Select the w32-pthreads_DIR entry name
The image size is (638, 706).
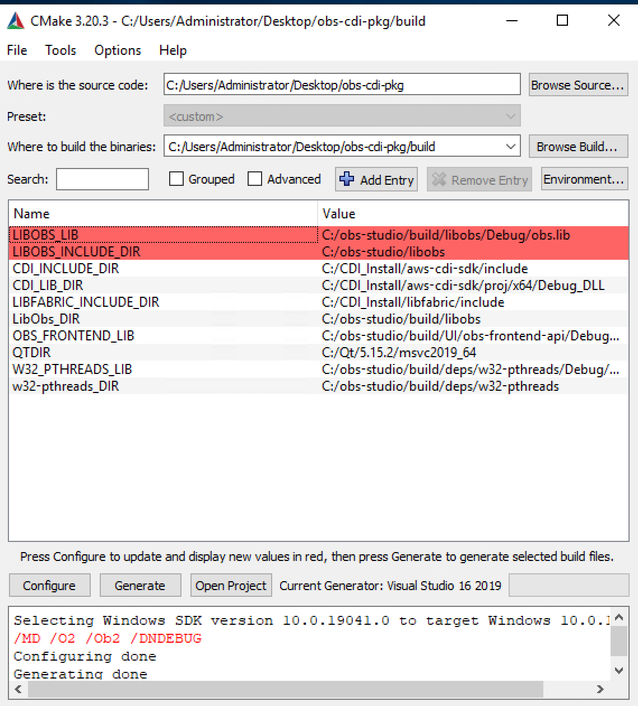(x=66, y=386)
